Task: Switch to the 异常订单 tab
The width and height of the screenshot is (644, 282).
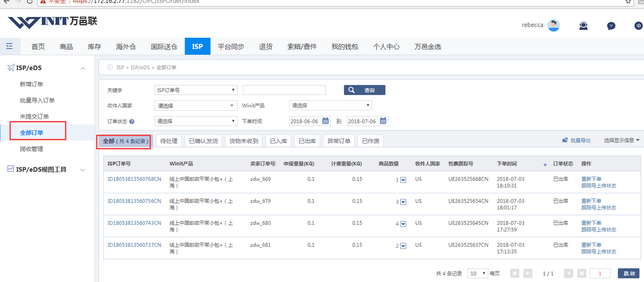Action: [x=339, y=141]
